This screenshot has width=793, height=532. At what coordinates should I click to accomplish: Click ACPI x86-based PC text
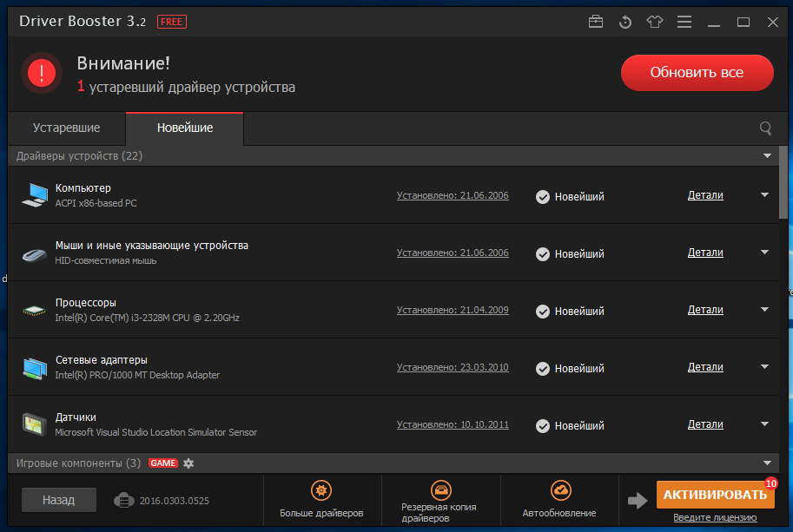96,203
